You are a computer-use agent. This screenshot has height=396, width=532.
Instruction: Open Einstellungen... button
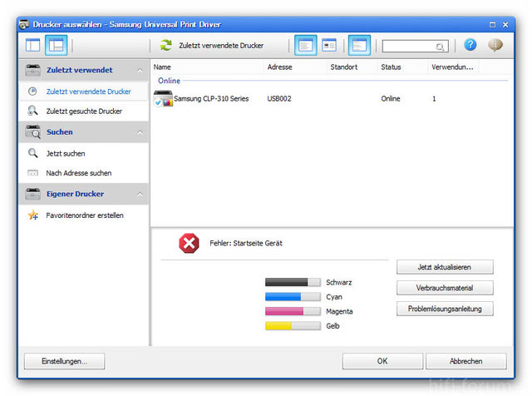(65, 361)
